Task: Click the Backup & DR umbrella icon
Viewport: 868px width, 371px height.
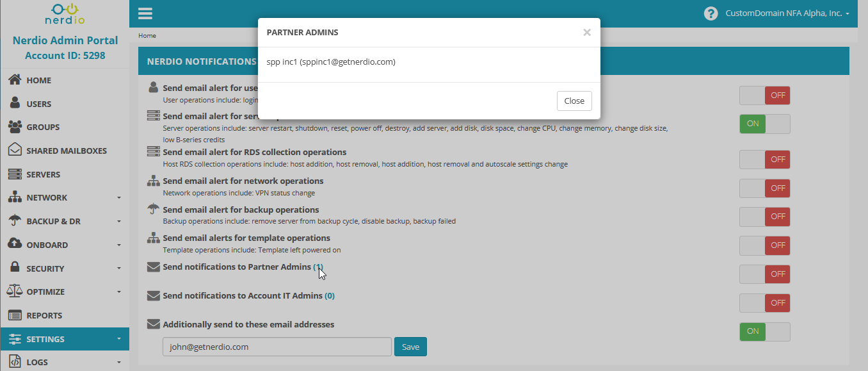Action: coord(14,220)
